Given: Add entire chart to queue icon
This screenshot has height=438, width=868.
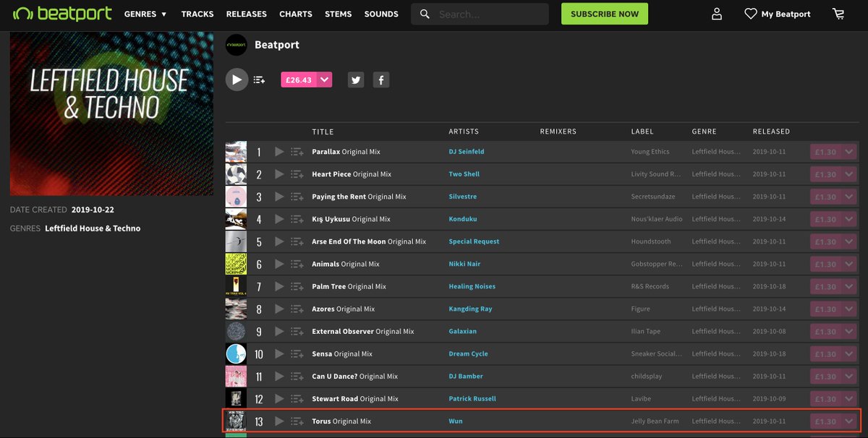Looking at the screenshot, I should [x=259, y=80].
